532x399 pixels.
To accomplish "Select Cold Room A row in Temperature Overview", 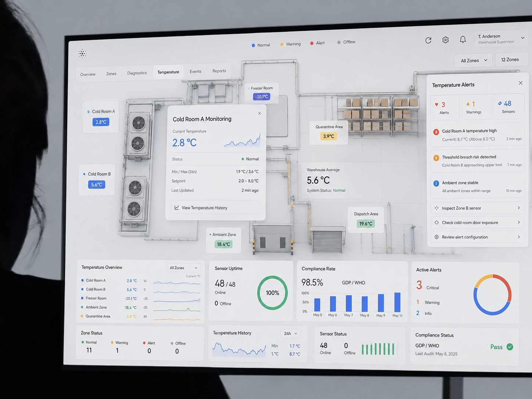I will tap(141, 281).
